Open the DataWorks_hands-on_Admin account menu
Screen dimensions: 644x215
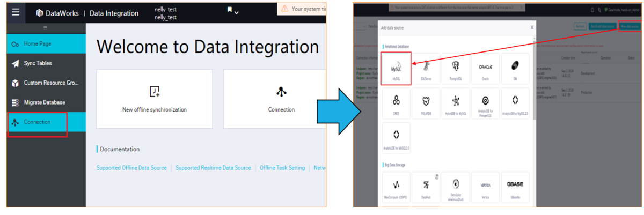point(624,10)
